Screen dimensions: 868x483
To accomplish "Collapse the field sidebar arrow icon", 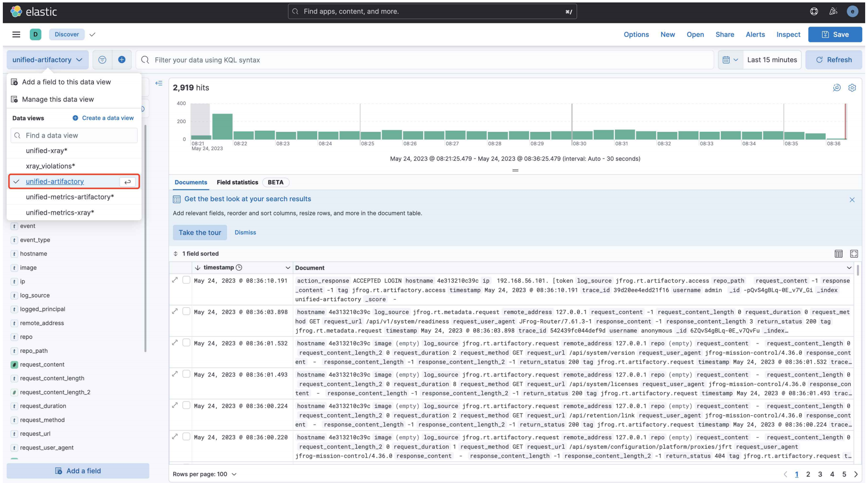I will click(x=159, y=83).
